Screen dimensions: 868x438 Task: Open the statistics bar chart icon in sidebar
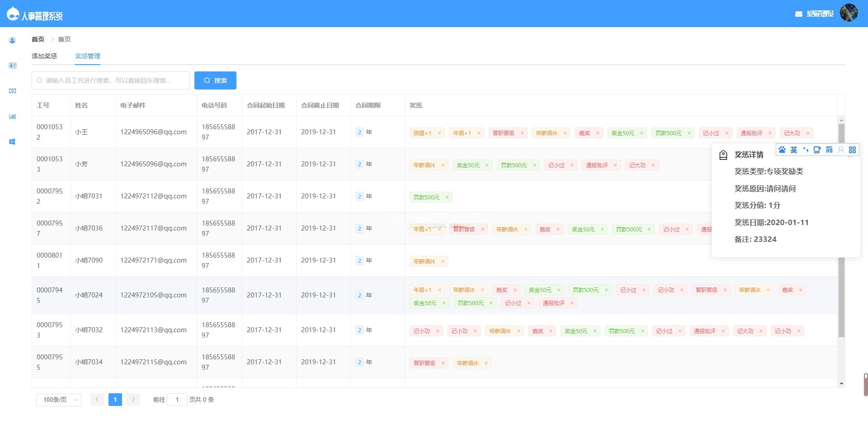(x=12, y=116)
